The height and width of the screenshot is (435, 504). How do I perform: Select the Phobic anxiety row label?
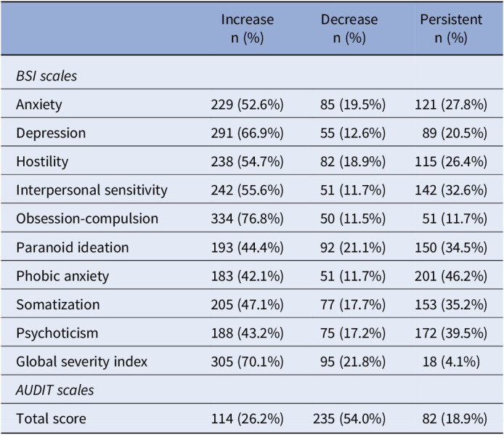pos(62,276)
